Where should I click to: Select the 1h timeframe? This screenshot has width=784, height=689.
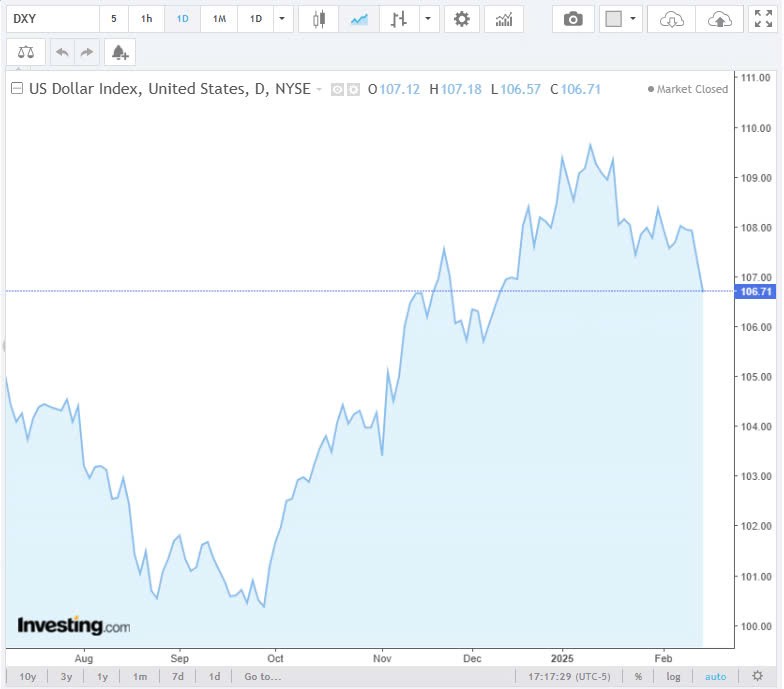click(146, 19)
